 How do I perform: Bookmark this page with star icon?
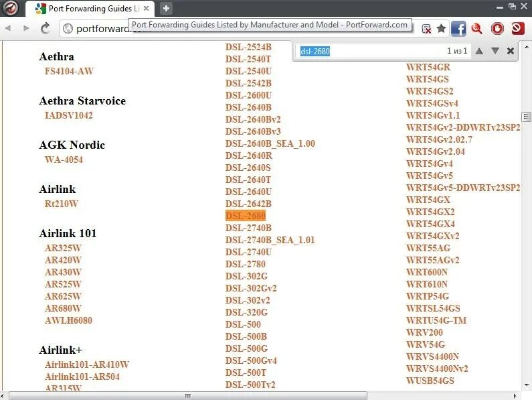tap(441, 28)
